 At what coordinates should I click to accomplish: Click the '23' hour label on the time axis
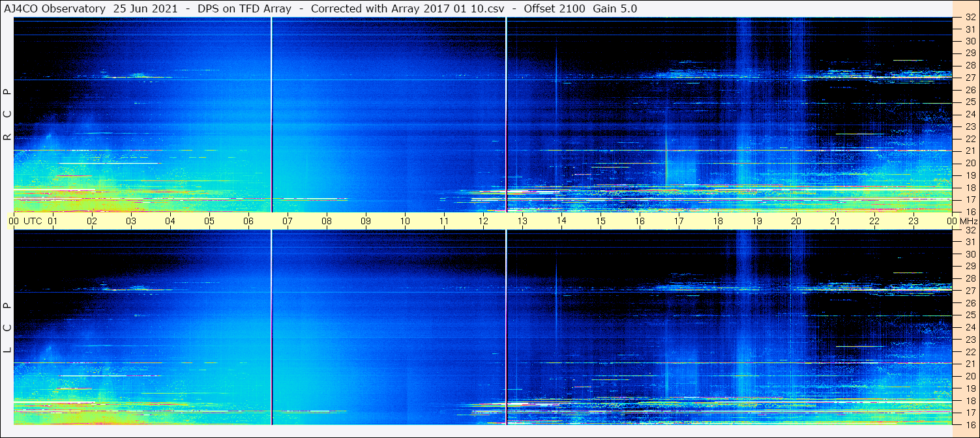click(x=913, y=221)
